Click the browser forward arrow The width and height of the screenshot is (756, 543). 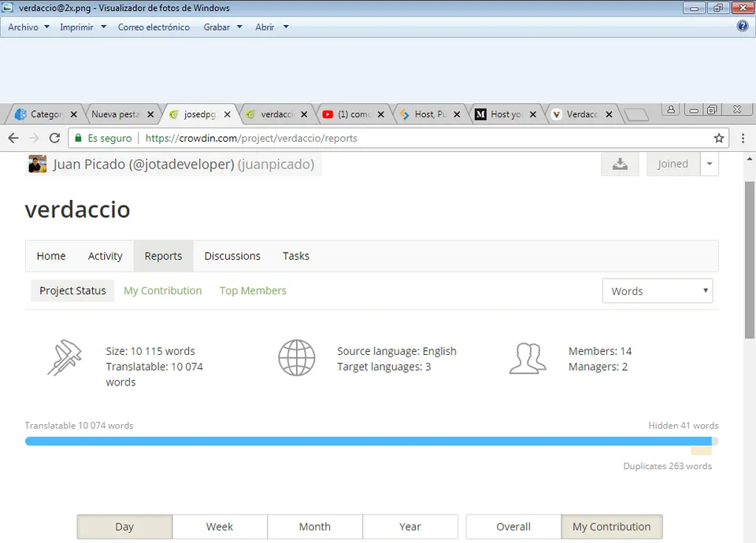point(34,139)
